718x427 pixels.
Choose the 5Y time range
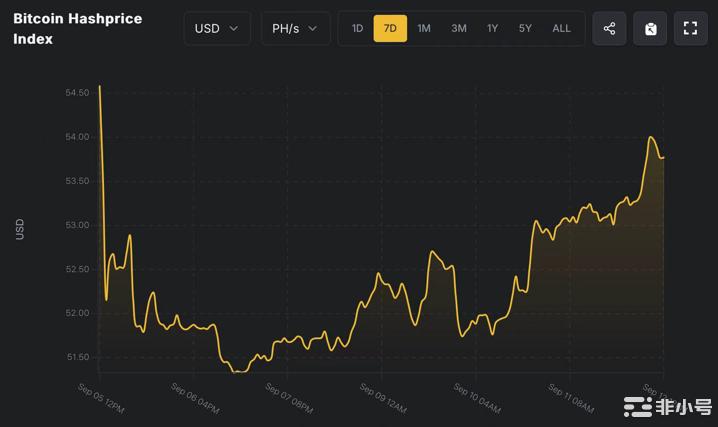click(x=525, y=28)
